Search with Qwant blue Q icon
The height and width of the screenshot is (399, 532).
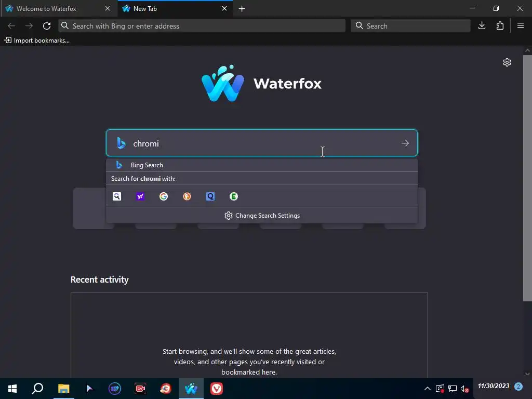[x=210, y=196]
